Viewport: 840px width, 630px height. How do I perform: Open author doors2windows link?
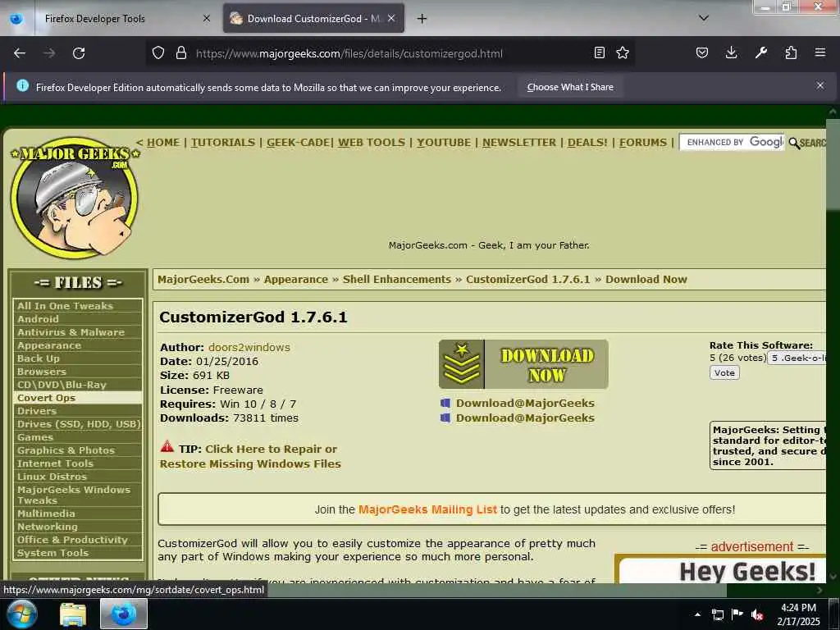(x=249, y=347)
